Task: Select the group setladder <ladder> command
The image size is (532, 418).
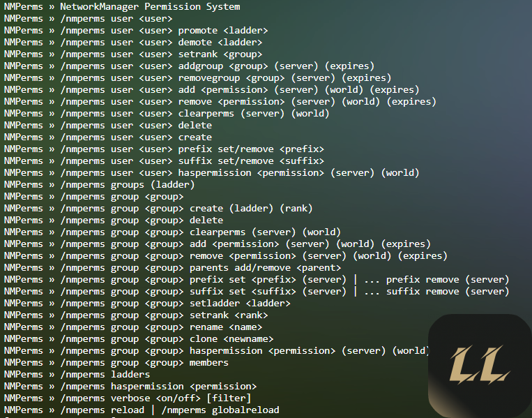Action: [x=175, y=304]
